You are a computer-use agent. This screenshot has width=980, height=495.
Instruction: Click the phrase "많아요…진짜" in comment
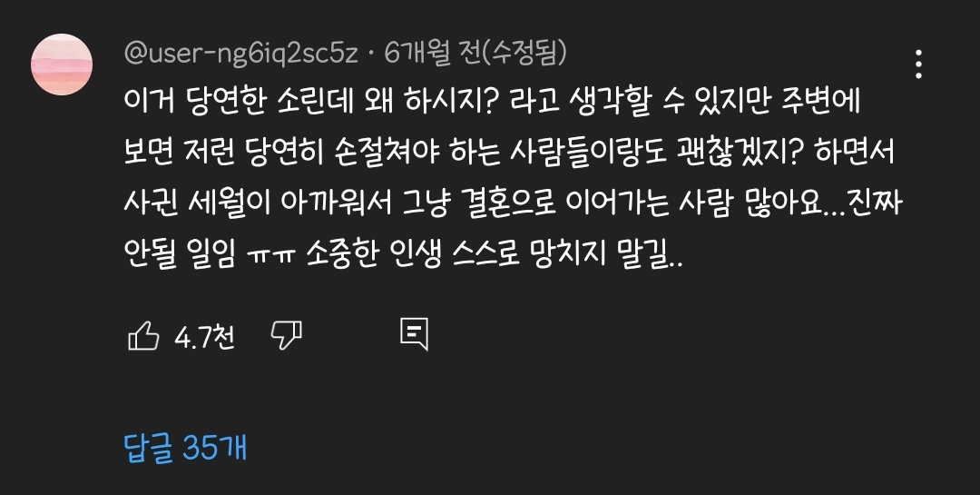coord(823,204)
